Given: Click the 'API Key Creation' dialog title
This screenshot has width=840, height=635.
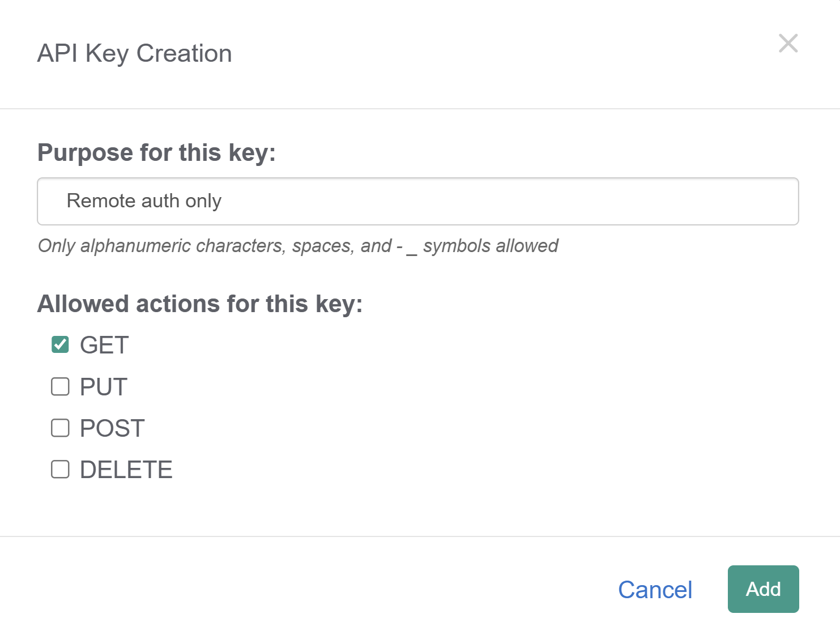Looking at the screenshot, I should point(134,53).
